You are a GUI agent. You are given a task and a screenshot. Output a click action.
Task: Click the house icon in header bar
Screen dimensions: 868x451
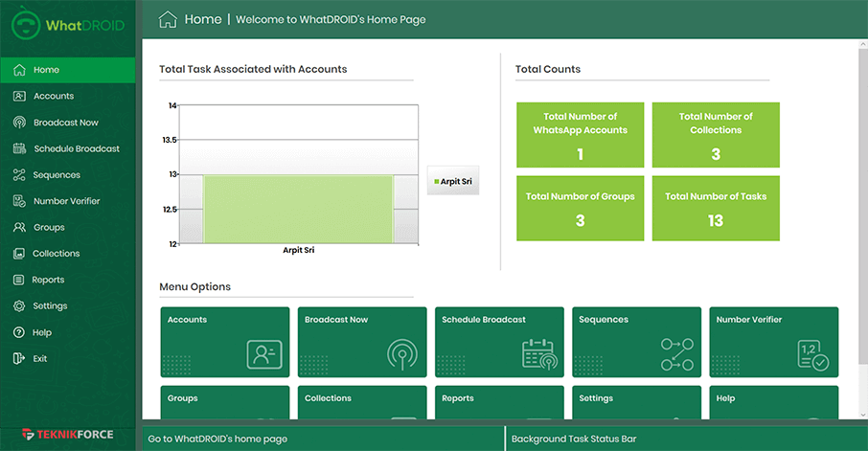168,19
